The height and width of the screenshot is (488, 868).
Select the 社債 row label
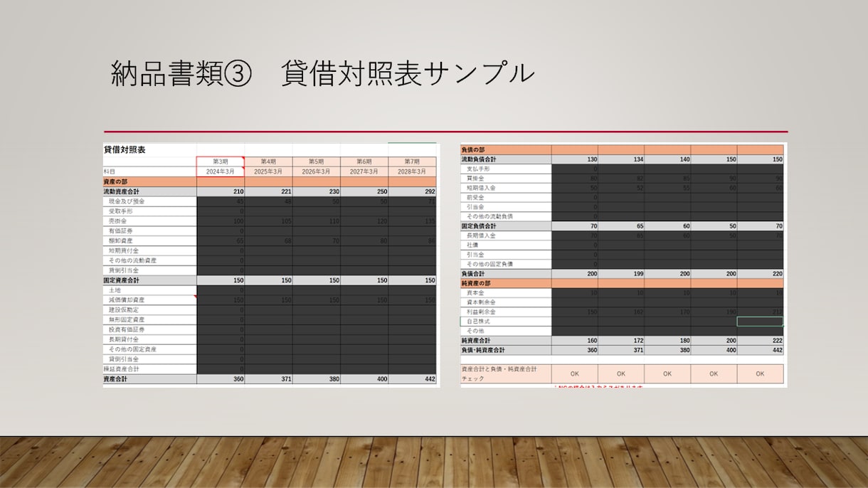pos(506,245)
